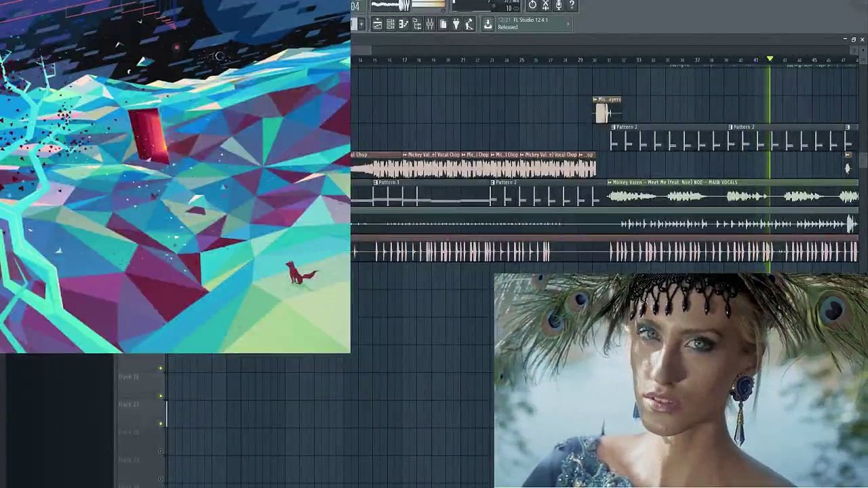The image size is (868, 488).
Task: Toggle mute LED between Track 28 and Track 29 labels
Action: [x=161, y=451]
